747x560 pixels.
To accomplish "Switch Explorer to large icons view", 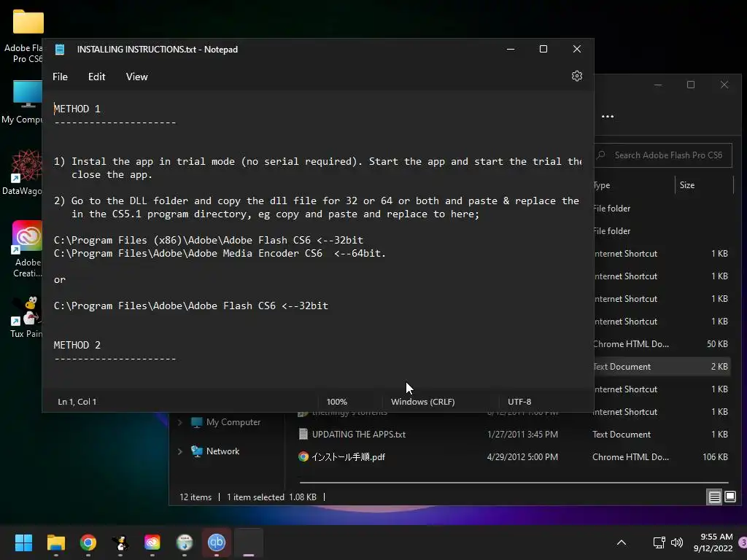I will coord(730,497).
